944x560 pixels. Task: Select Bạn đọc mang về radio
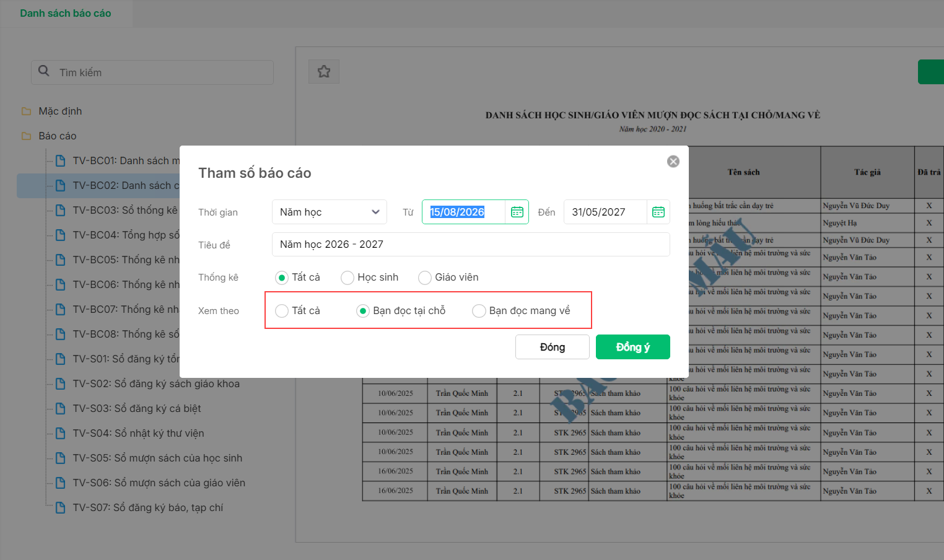pos(479,311)
